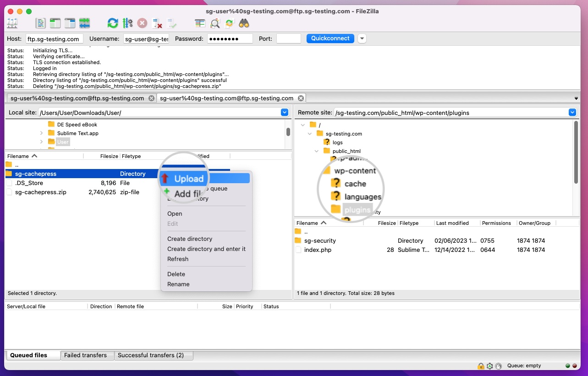Click the Quickconnect button
Screen dimensions: 588x376
[x=330, y=38]
